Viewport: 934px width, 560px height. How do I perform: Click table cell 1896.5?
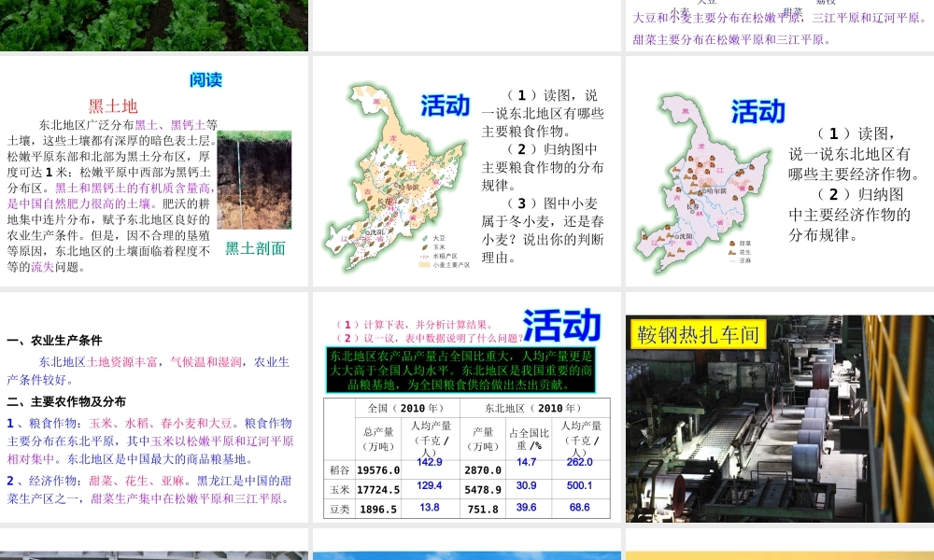click(x=378, y=510)
